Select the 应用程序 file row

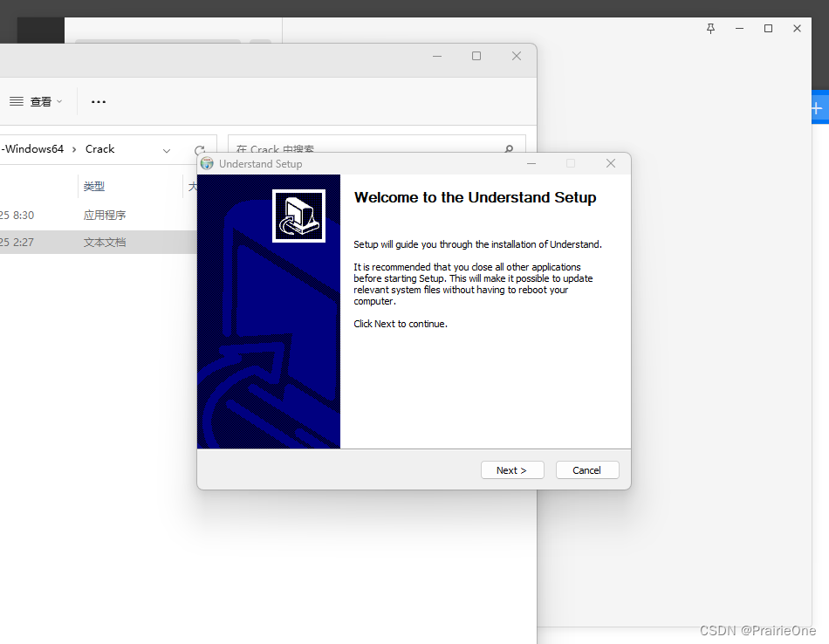click(99, 216)
